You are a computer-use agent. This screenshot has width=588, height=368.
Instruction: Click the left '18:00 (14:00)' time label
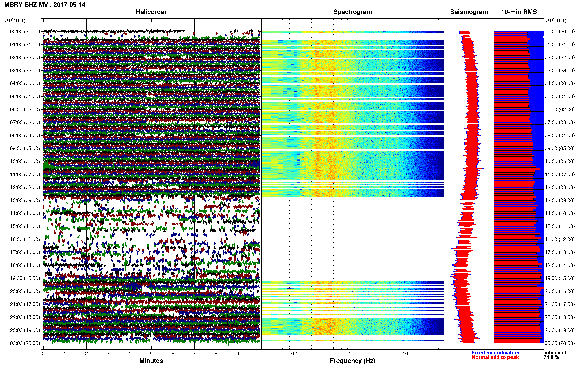coord(25,265)
